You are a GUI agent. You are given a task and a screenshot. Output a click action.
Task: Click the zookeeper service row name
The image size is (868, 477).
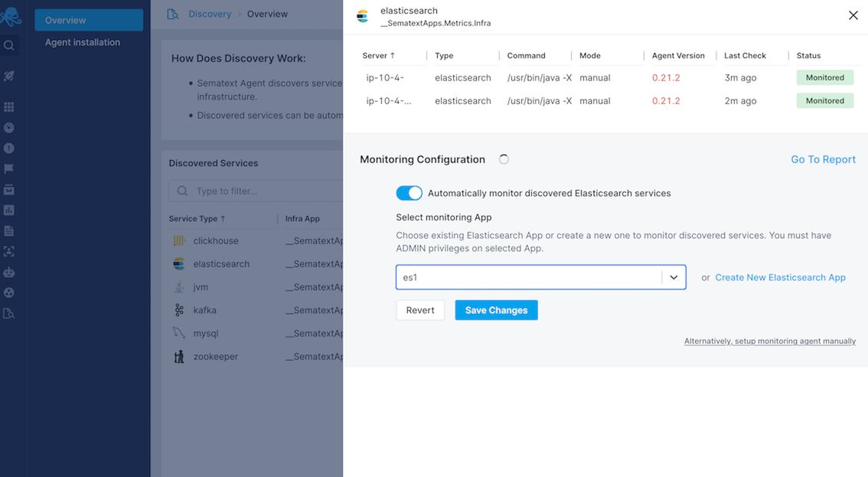[x=215, y=356]
